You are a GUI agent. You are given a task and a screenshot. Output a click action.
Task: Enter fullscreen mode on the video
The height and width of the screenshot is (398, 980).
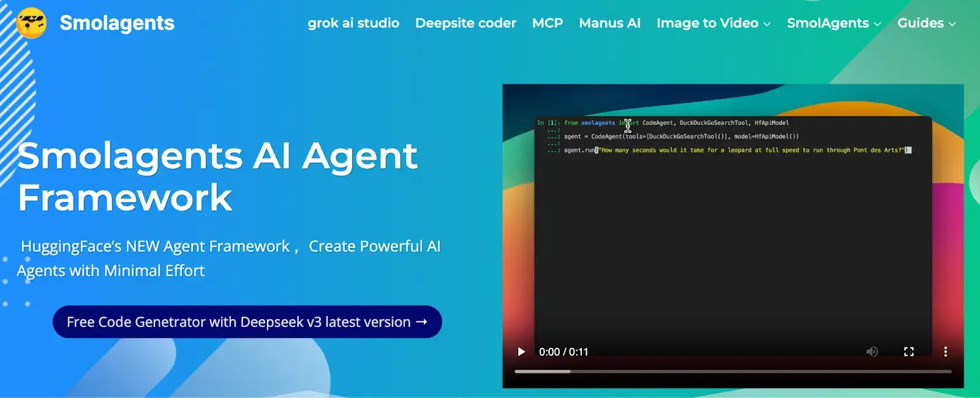(x=909, y=351)
